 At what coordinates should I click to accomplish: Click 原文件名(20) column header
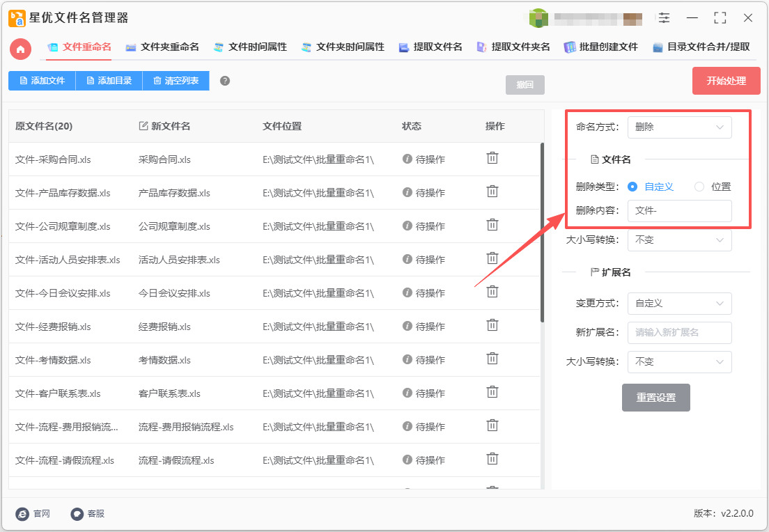point(44,126)
